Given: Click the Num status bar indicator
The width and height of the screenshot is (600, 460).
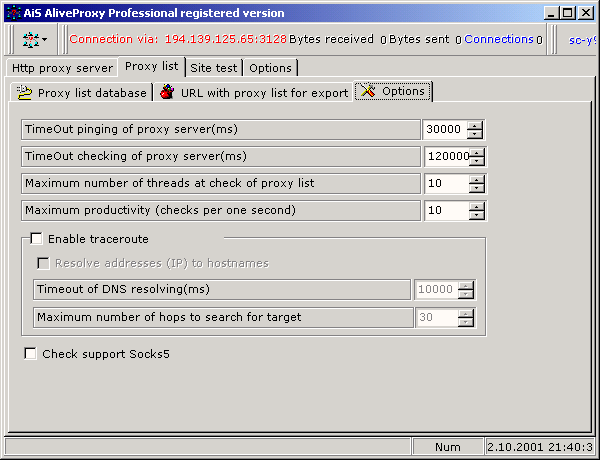Looking at the screenshot, I should point(448,447).
